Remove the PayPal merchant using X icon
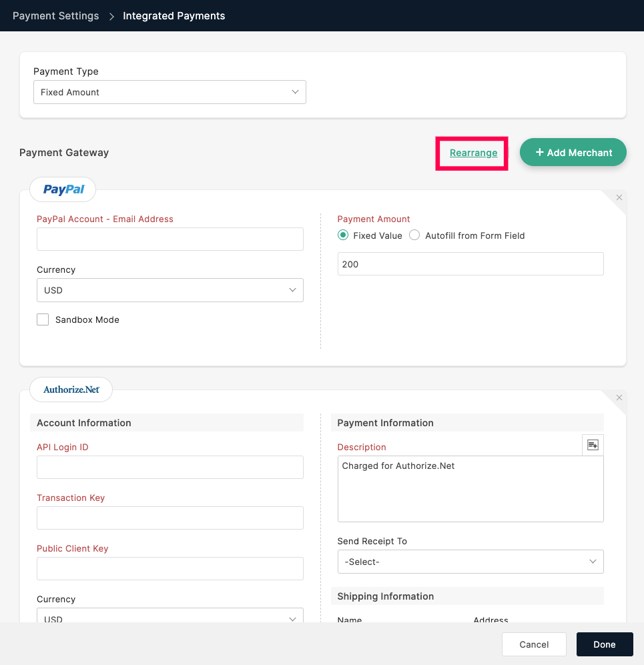This screenshot has width=644, height=665. (x=619, y=197)
